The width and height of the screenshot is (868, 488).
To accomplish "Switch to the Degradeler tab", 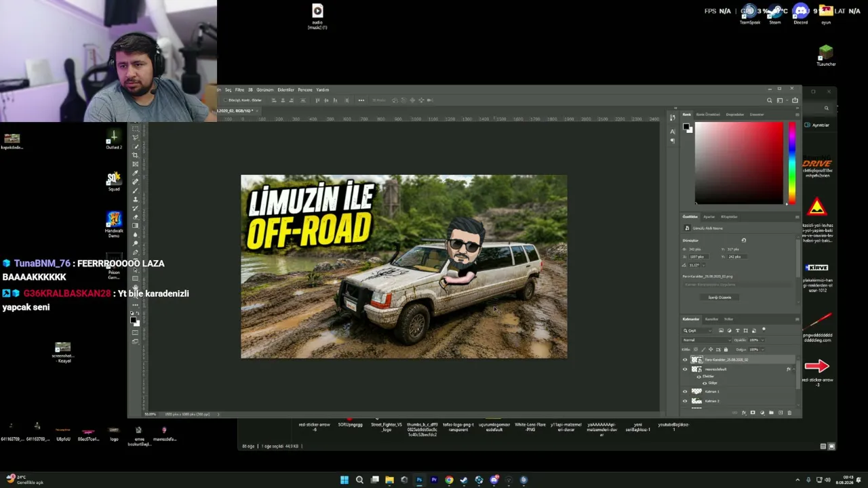I will (735, 115).
